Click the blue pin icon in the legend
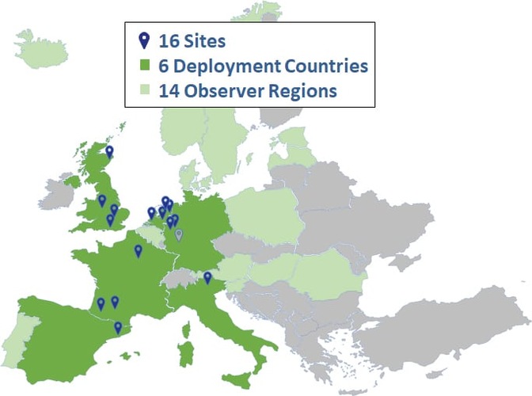The width and height of the screenshot is (532, 396). pyautogui.click(x=144, y=40)
